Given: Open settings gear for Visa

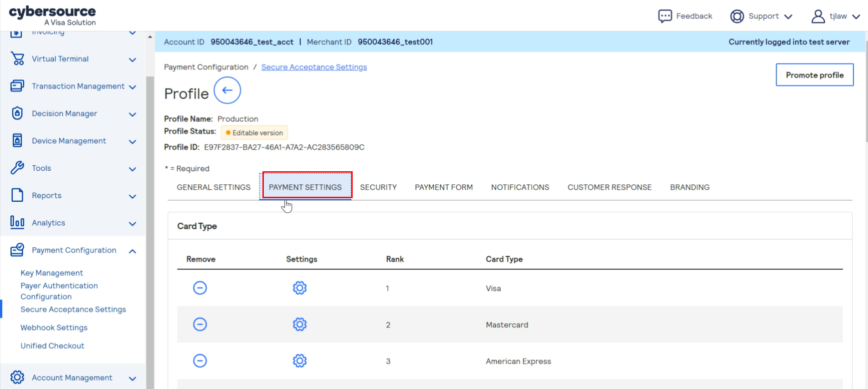Looking at the screenshot, I should click(x=299, y=288).
